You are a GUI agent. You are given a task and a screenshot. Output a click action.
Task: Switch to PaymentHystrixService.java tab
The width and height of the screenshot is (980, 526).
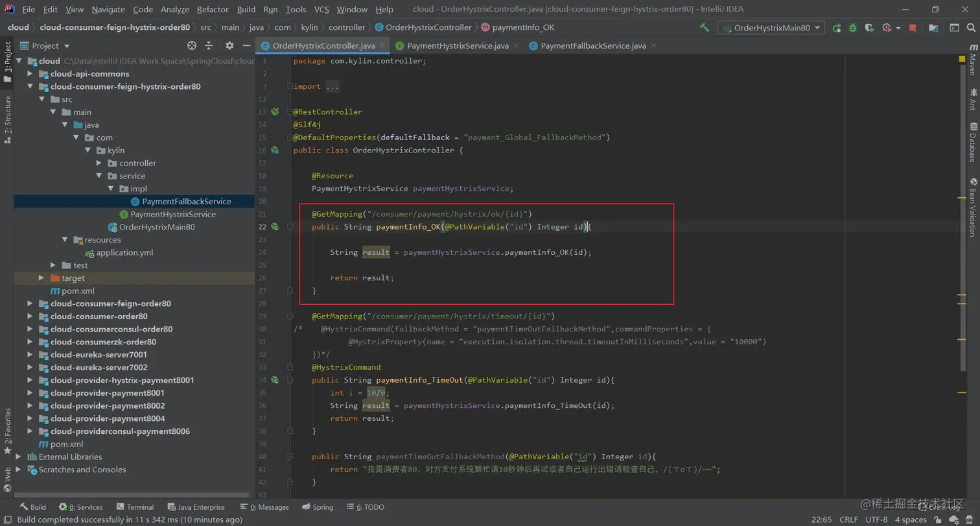click(x=458, y=45)
